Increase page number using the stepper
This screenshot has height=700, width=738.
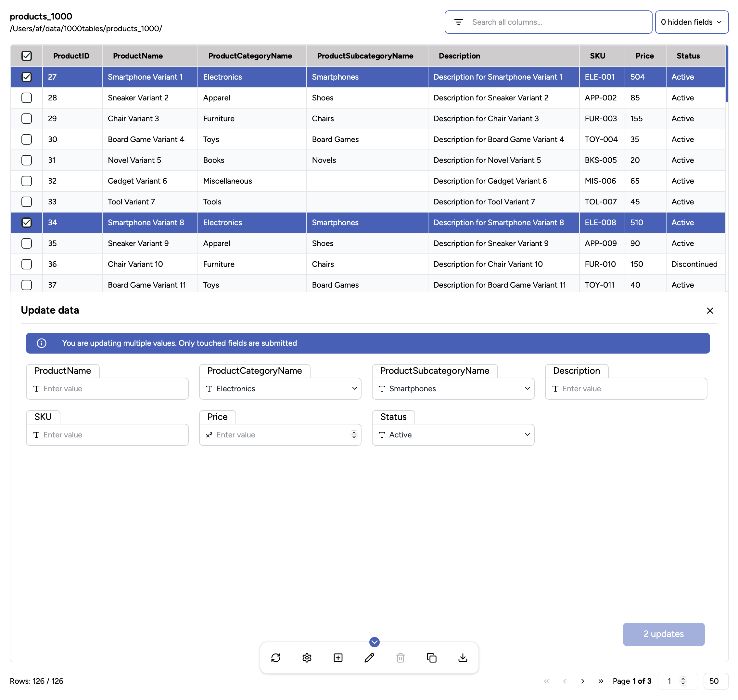683,679
